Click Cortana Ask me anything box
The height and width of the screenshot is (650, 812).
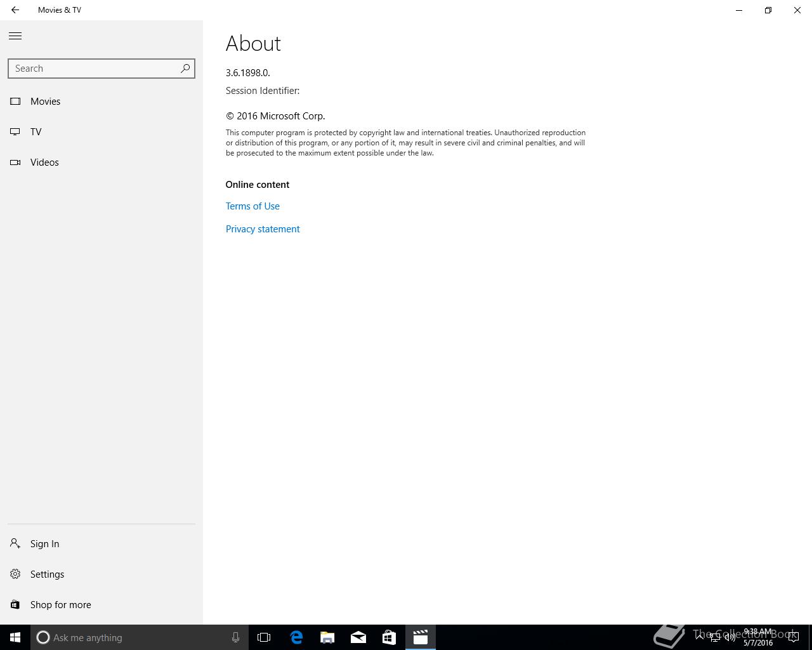click(x=140, y=637)
